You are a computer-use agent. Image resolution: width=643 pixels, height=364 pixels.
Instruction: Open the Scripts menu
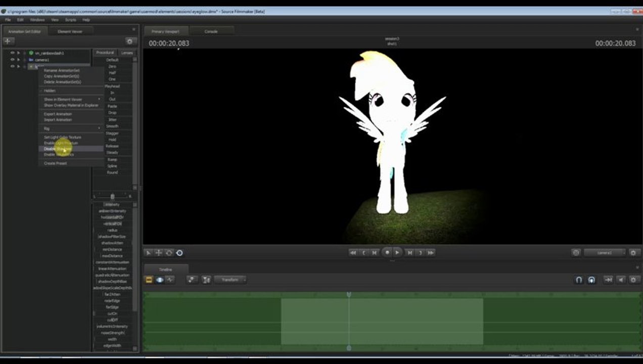[70, 20]
